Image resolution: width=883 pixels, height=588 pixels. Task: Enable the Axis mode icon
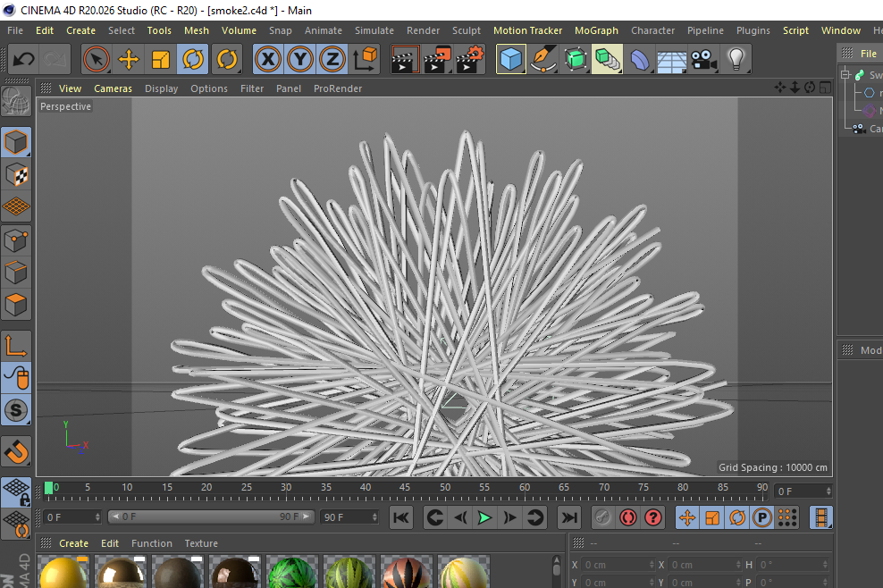pos(16,346)
